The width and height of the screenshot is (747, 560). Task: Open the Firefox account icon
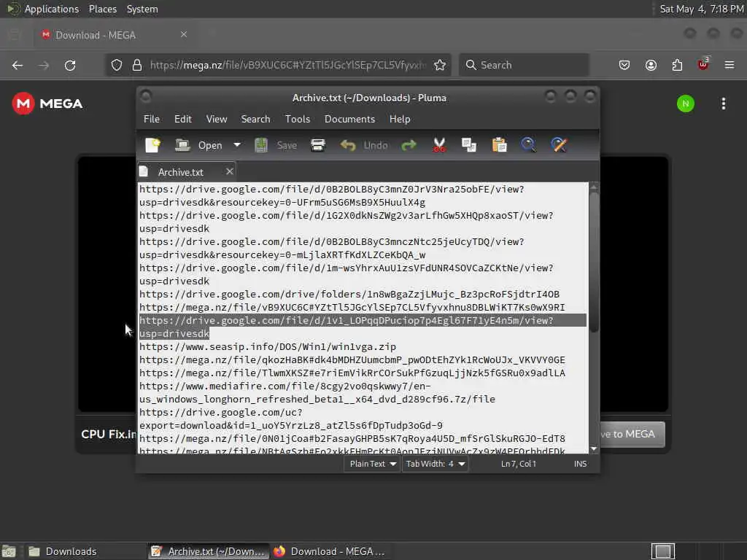click(x=651, y=65)
